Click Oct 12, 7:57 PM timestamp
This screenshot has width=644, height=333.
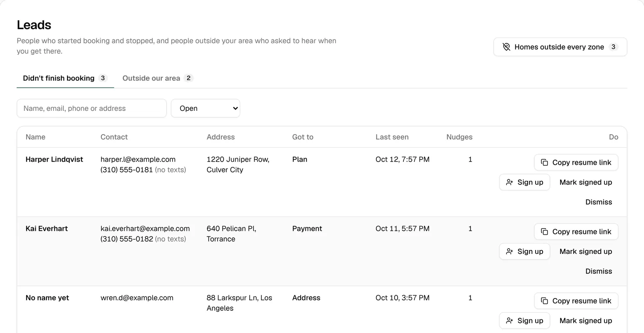(402, 160)
